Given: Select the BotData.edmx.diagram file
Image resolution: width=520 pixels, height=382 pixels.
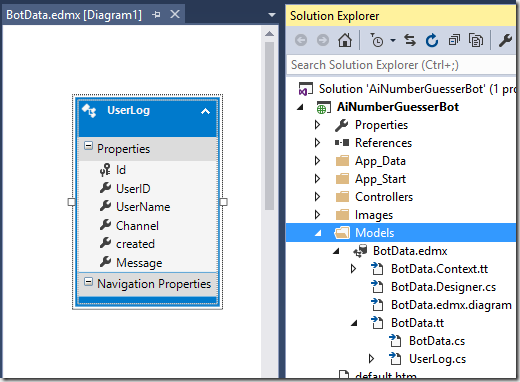Looking at the screenshot, I should 451,305.
